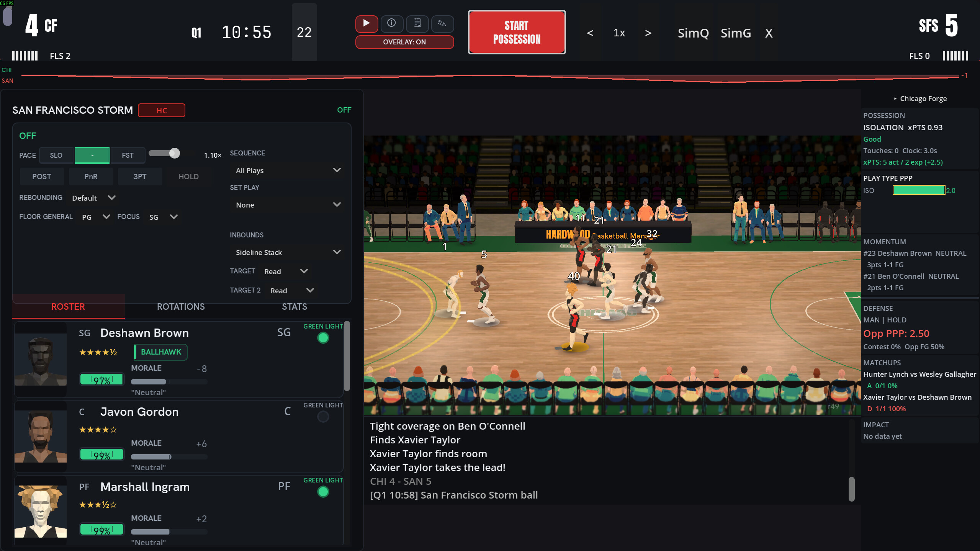Open Focus SG dropdown
The width and height of the screenshot is (980, 551).
[163, 217]
